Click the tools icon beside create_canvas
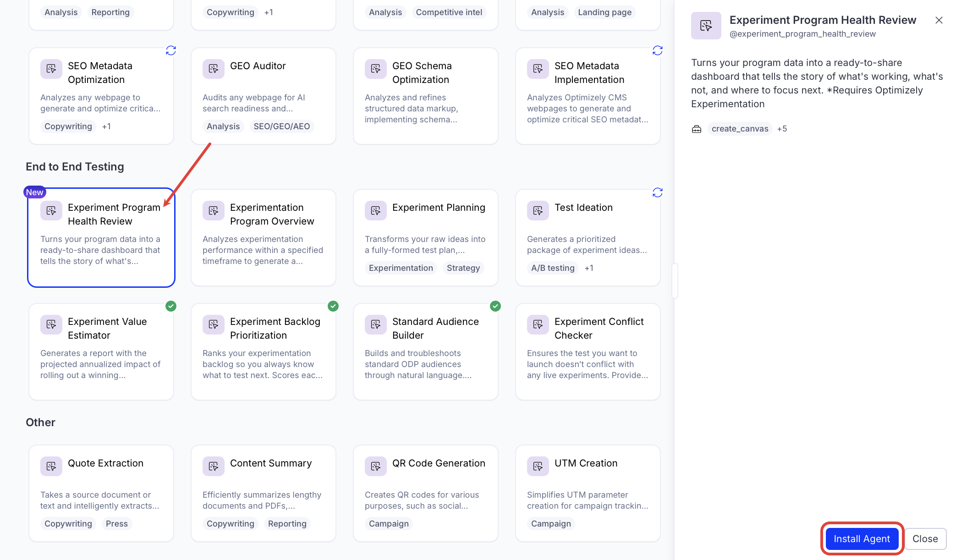 697,129
